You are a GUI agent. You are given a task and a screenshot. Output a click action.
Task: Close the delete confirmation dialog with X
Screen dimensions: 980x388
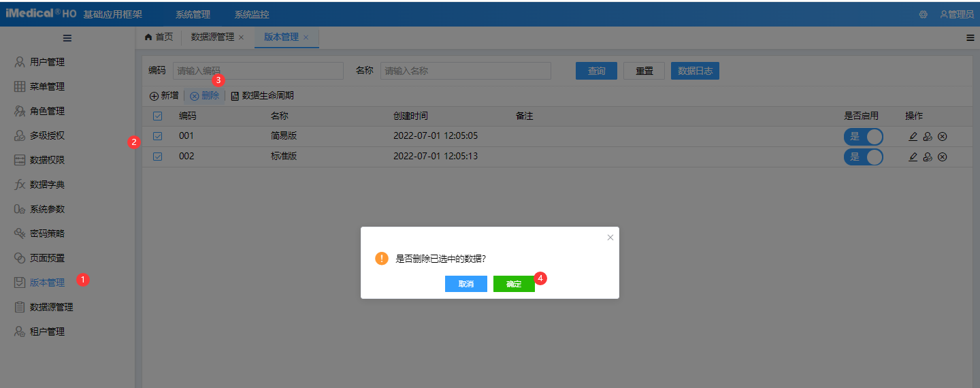[610, 238]
